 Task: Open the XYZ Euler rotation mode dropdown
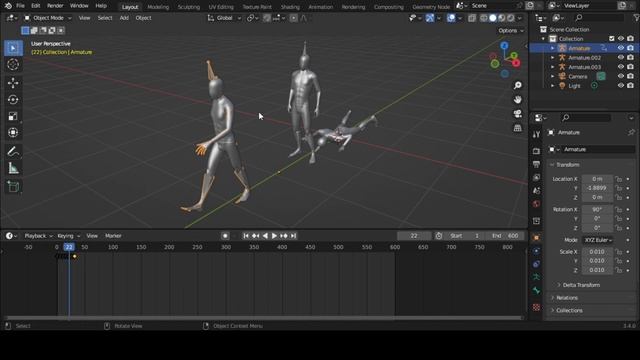click(x=598, y=240)
